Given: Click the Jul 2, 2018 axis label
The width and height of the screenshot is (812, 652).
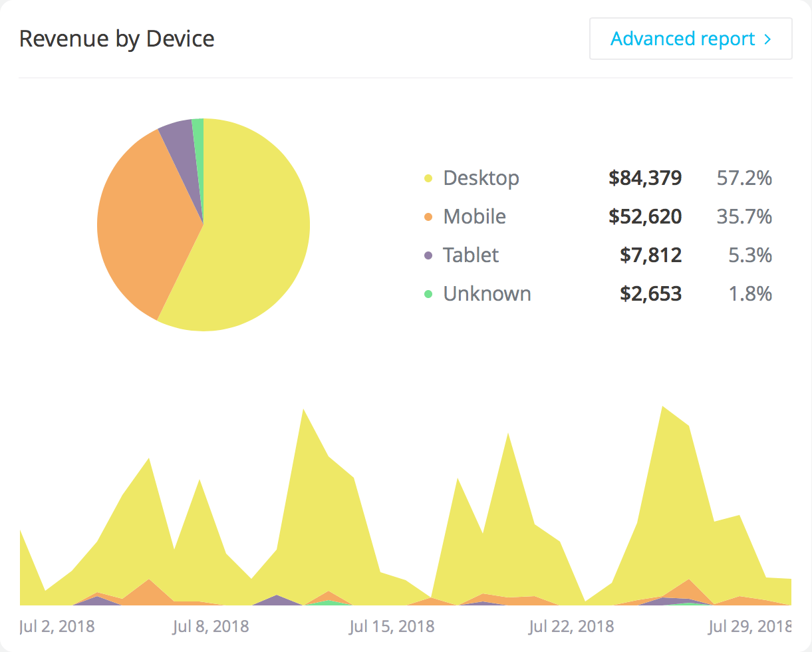Looking at the screenshot, I should click(57, 626).
